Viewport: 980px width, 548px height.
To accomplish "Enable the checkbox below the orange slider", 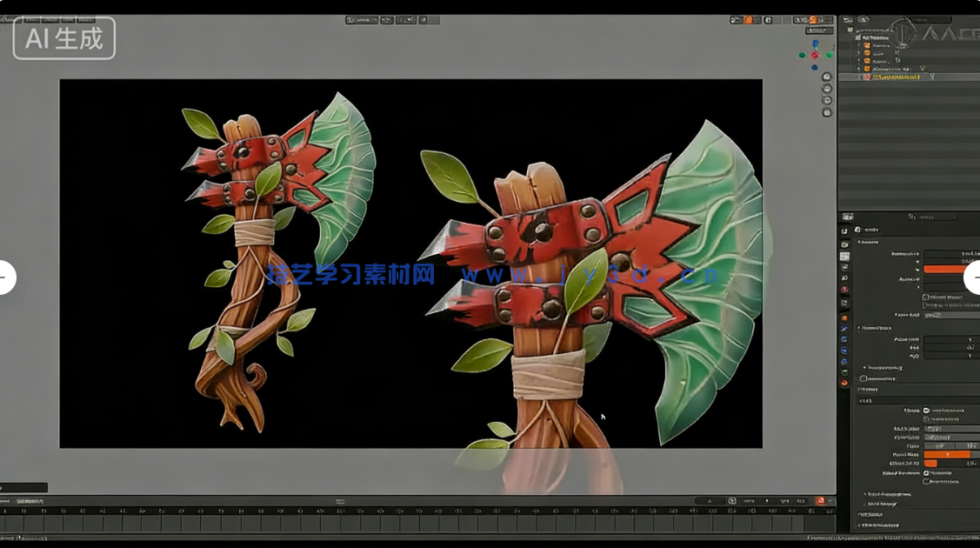I will tap(924, 297).
